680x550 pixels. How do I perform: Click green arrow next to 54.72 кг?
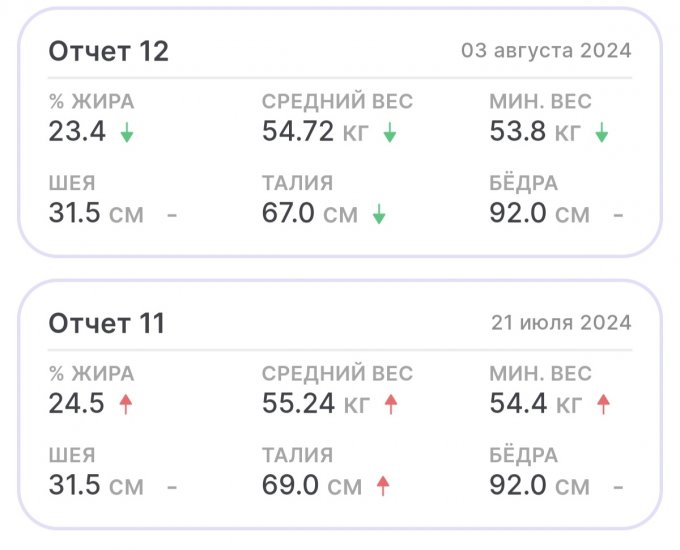[x=390, y=133]
